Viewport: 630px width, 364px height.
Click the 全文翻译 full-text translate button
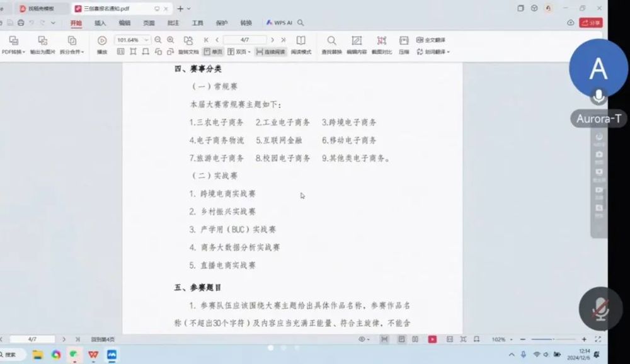point(431,40)
